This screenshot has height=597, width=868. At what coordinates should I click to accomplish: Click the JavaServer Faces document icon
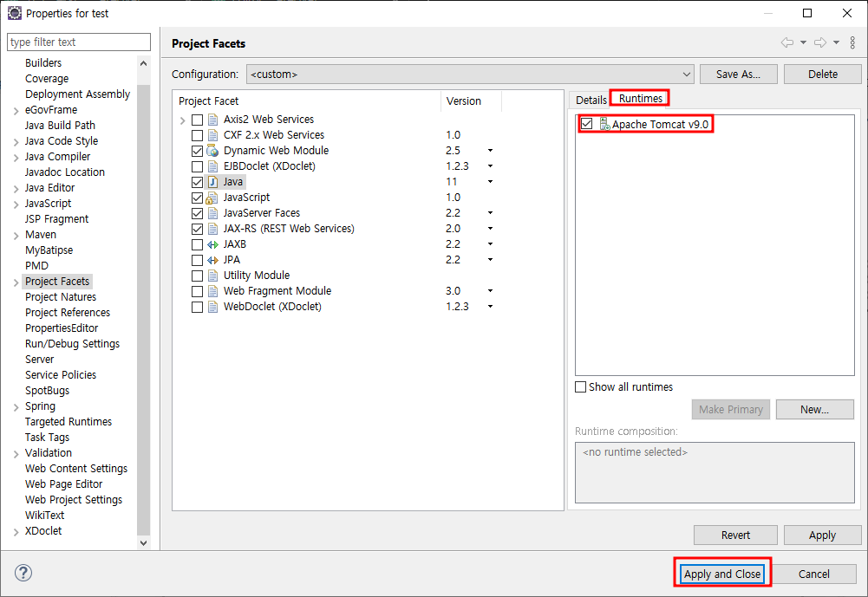coord(212,213)
